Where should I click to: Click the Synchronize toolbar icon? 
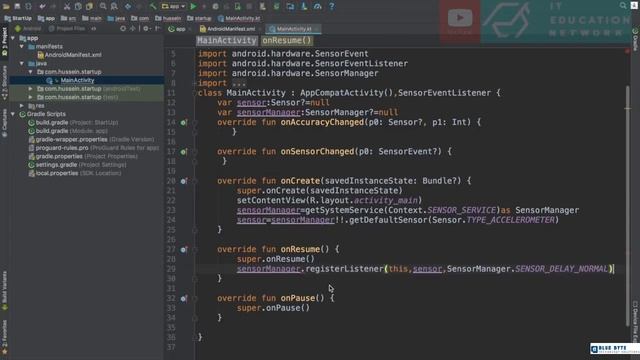[x=28, y=6]
